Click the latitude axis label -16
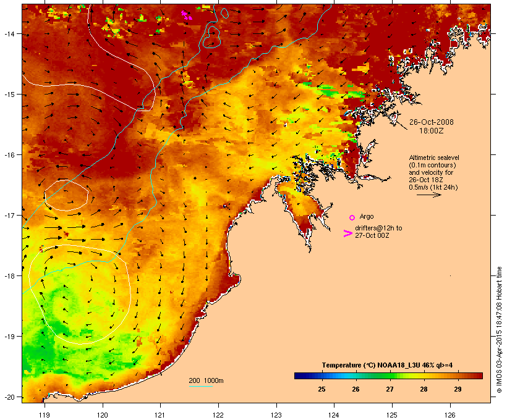 click(x=9, y=155)
